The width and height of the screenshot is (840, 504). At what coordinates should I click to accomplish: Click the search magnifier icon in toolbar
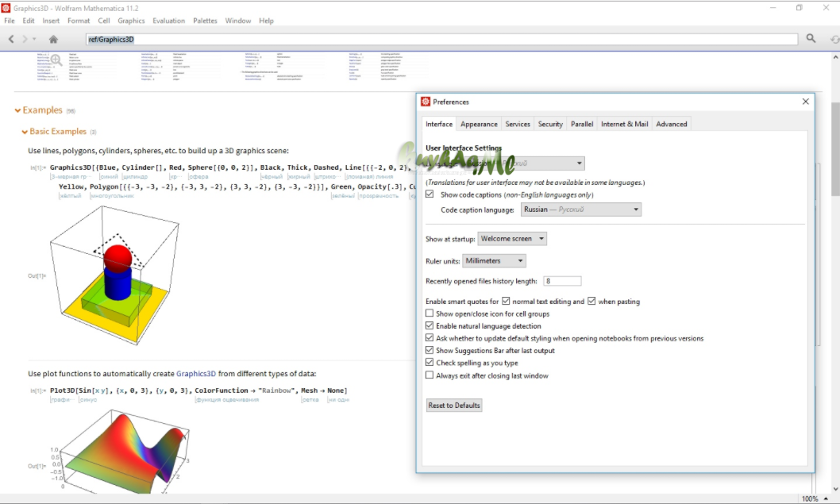point(811,39)
